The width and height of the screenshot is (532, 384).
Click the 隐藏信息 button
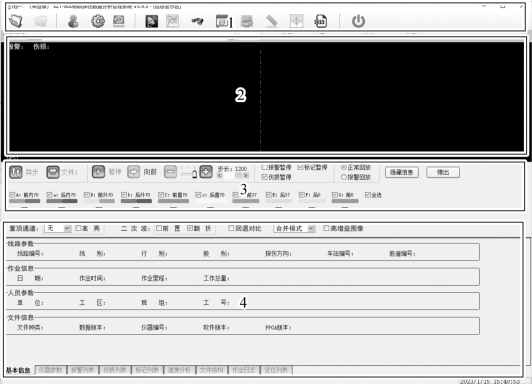[x=402, y=172]
